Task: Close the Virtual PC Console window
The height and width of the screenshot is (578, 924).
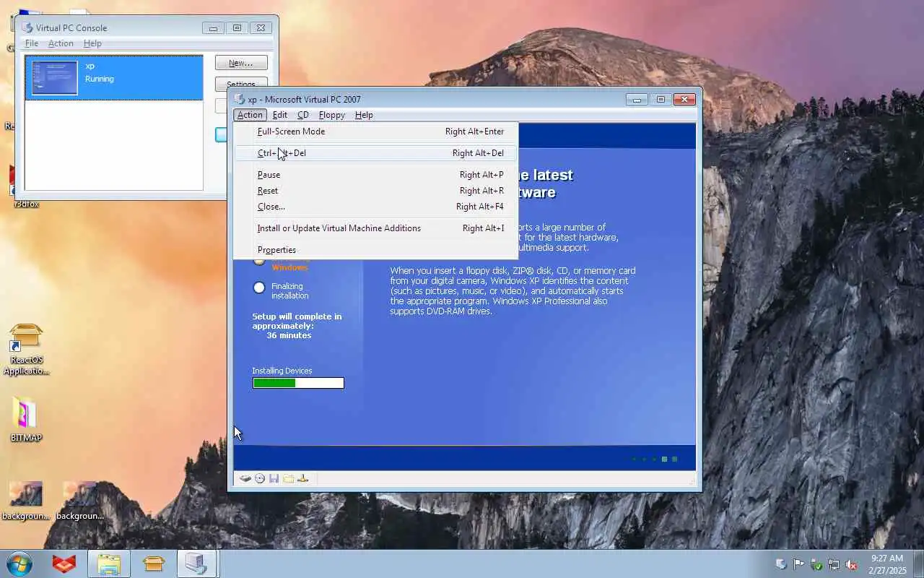Action: 261,28
